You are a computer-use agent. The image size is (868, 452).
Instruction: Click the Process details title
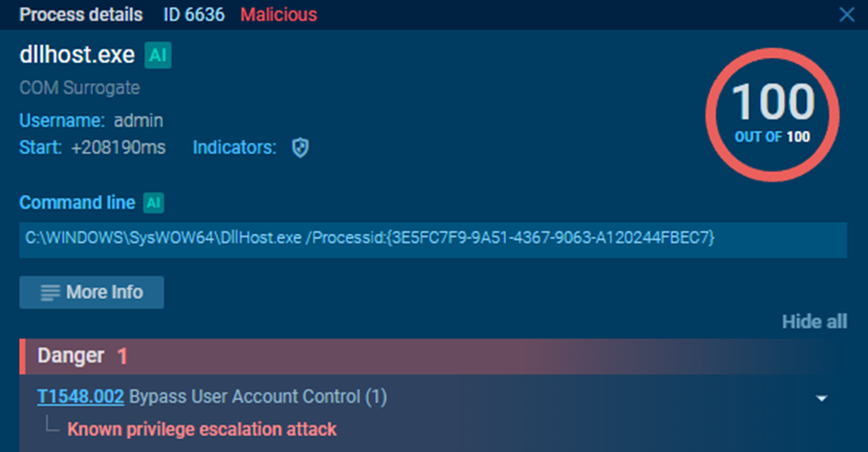tap(81, 14)
